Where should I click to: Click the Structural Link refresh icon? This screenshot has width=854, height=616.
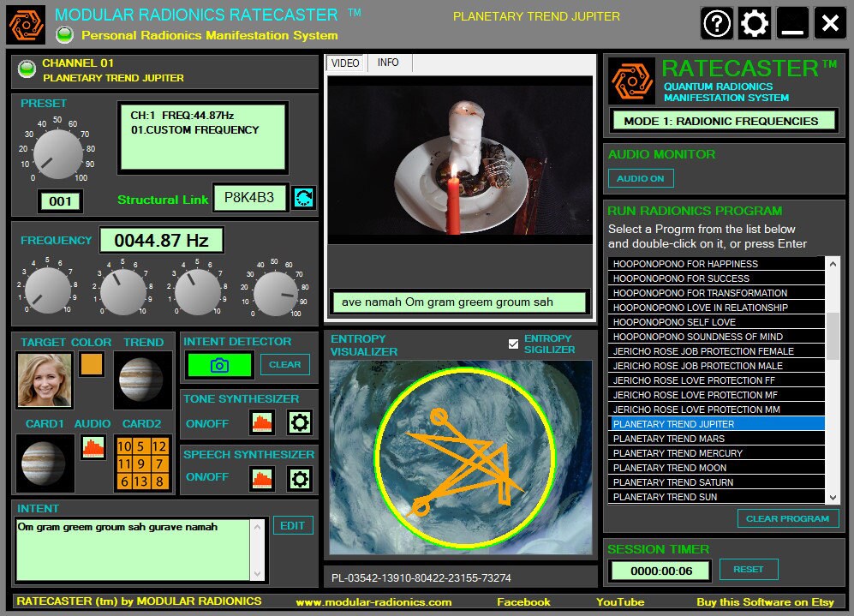pyautogui.click(x=304, y=196)
